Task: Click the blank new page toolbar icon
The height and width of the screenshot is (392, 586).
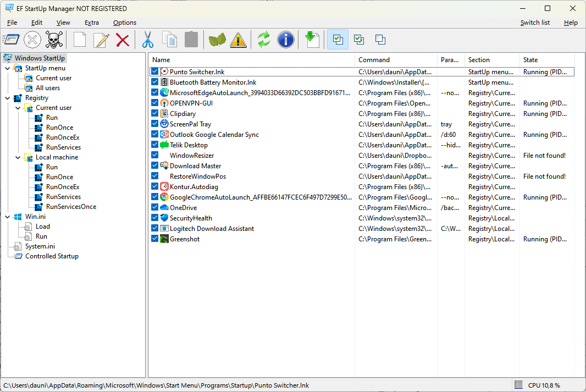Action: (80, 40)
